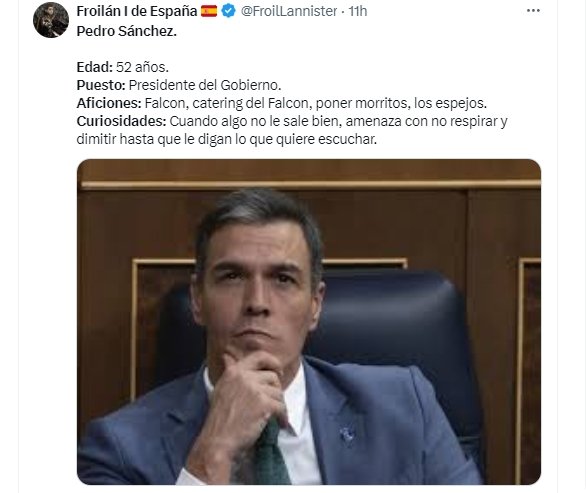Click the wooden panel at the photo's top
Screen dimensions: 586x493
309,172
